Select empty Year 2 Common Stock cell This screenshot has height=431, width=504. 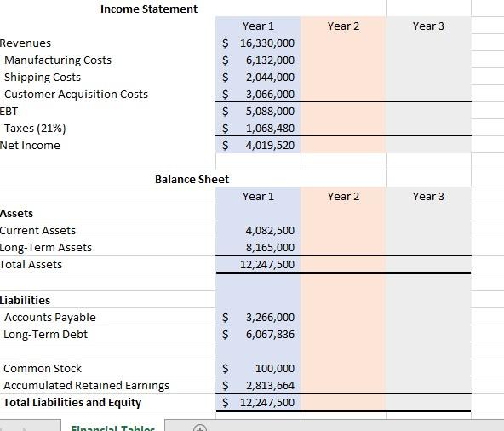click(x=343, y=369)
